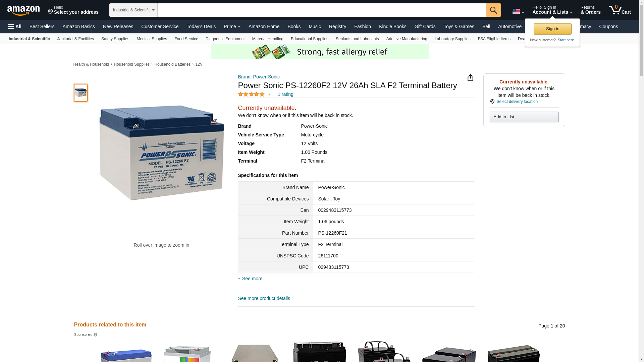
Task: Open the Industrial & Scientific search category dropdown
Action: coord(133,10)
